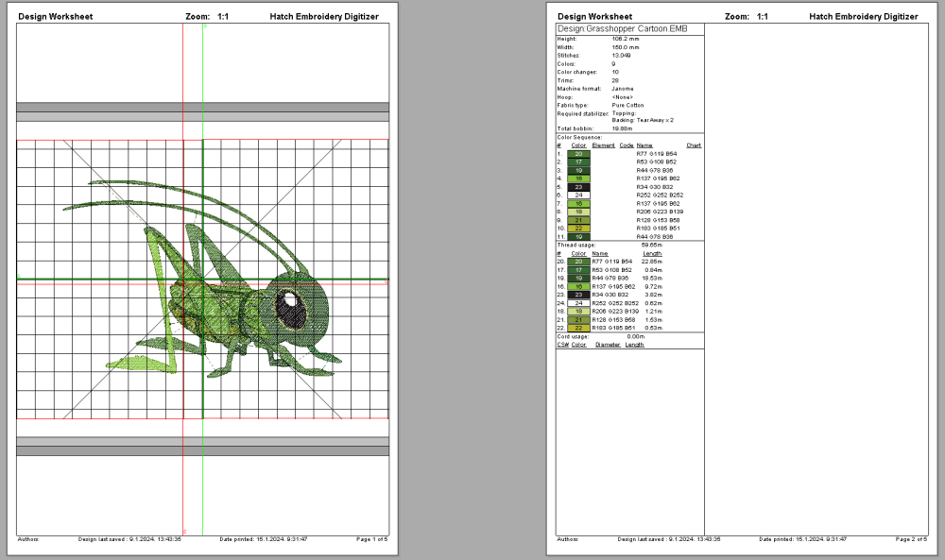Click the Page 2 of 5 footer label

[911, 538]
